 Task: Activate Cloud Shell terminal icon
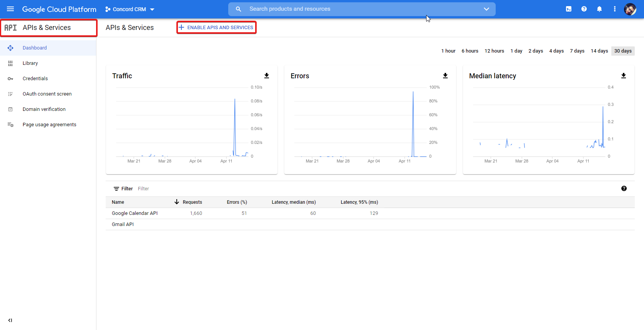click(569, 9)
